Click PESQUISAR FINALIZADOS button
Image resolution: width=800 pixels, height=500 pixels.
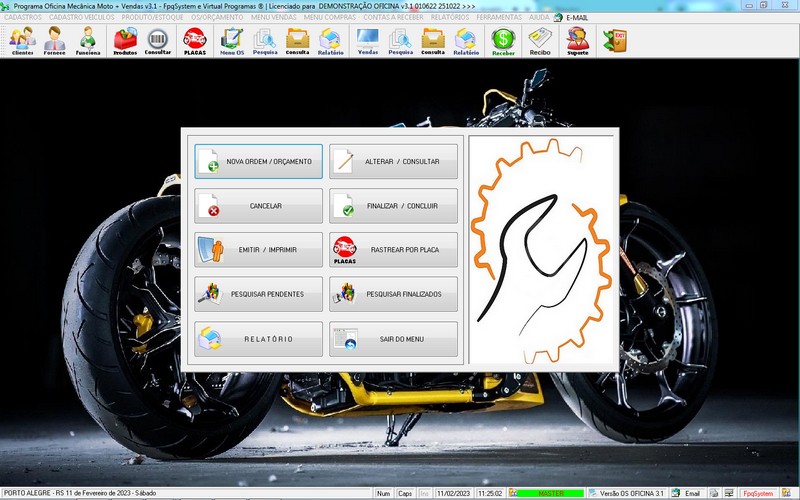(x=393, y=294)
